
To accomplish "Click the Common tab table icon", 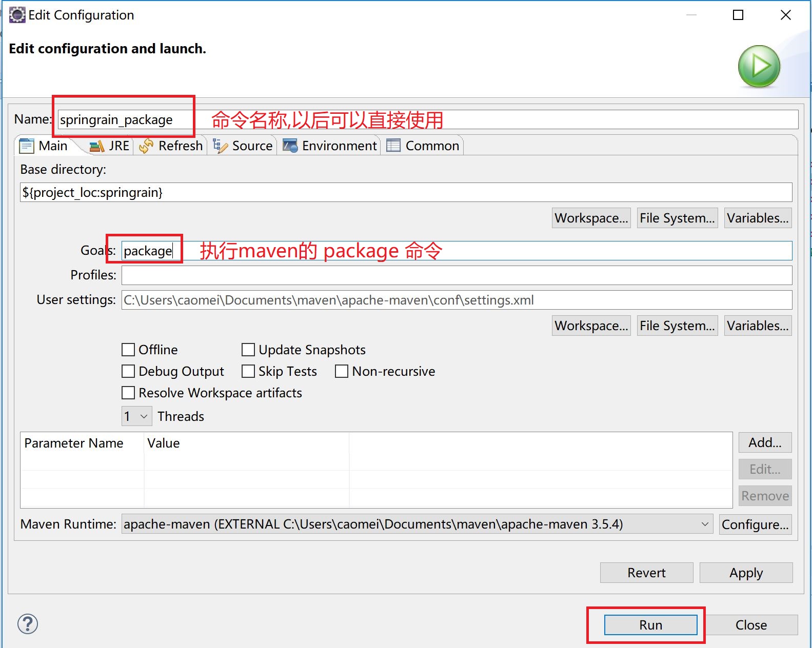I will pyautogui.click(x=393, y=146).
